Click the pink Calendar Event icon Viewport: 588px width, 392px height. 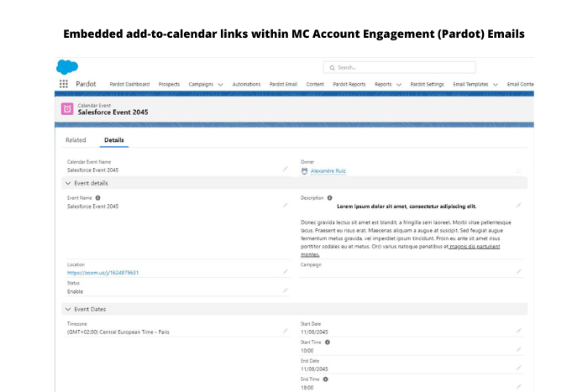tap(67, 109)
